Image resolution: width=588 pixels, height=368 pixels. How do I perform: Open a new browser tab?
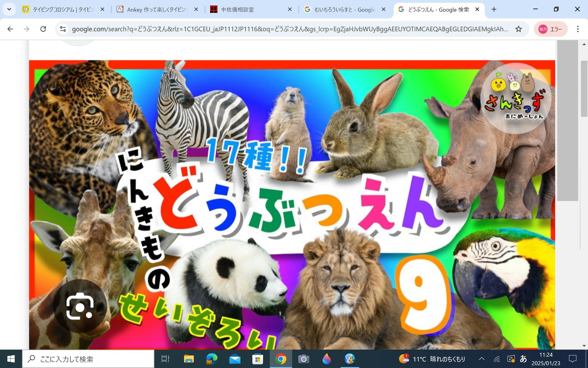pos(494,10)
